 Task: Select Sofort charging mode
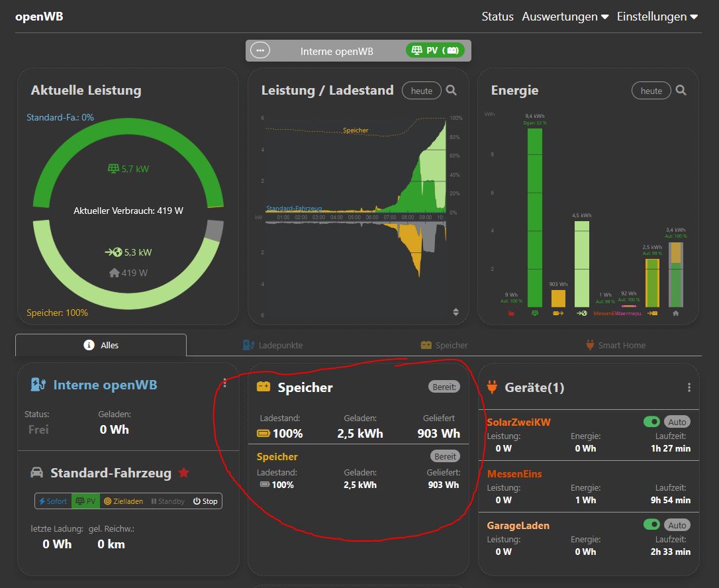(x=53, y=501)
